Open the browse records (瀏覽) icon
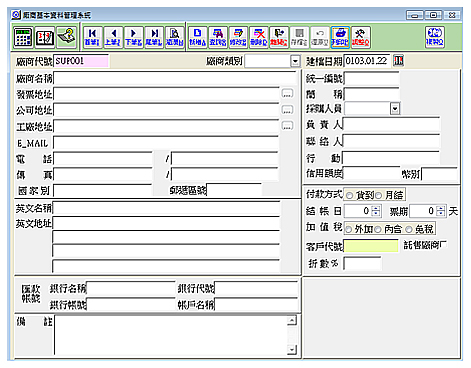 (174, 37)
